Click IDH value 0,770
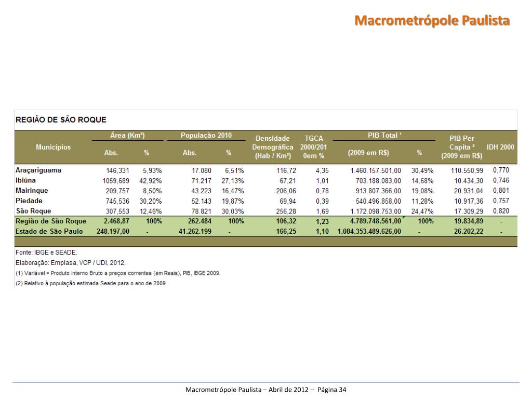The width and height of the screenshot is (532, 399). pyautogui.click(x=501, y=170)
